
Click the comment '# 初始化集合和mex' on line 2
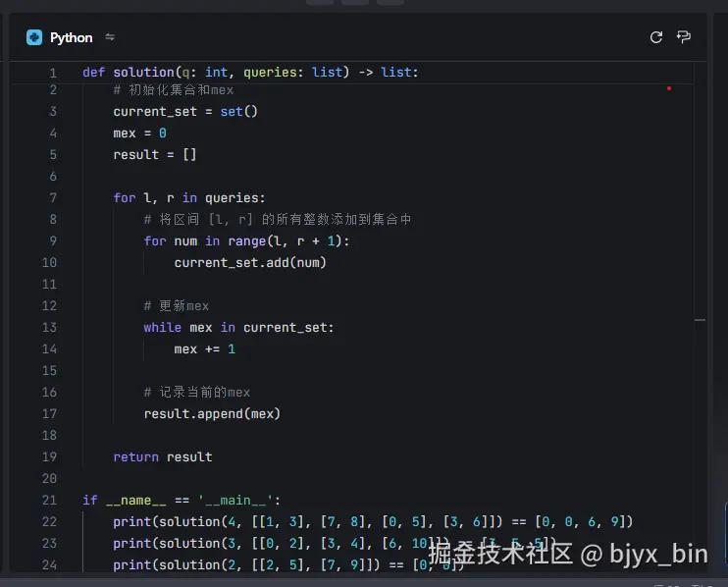tap(174, 90)
